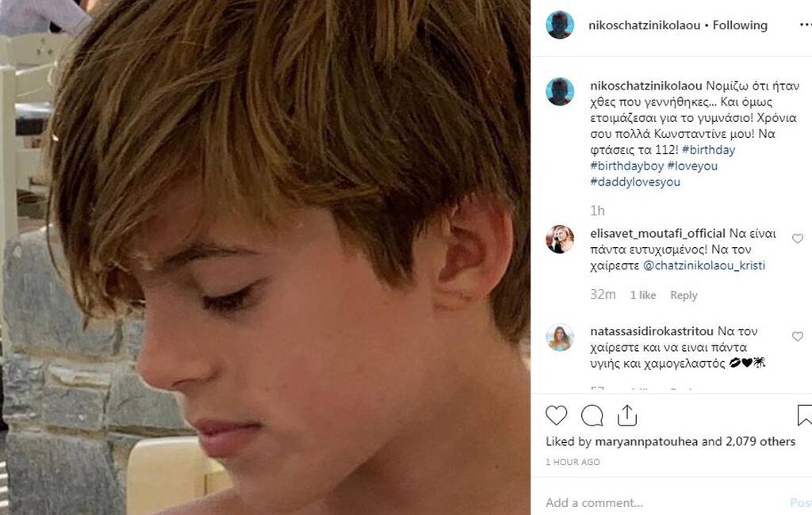812x515 pixels.
Task: Open elisavet_moutafi_official's avatar
Action: point(560,238)
